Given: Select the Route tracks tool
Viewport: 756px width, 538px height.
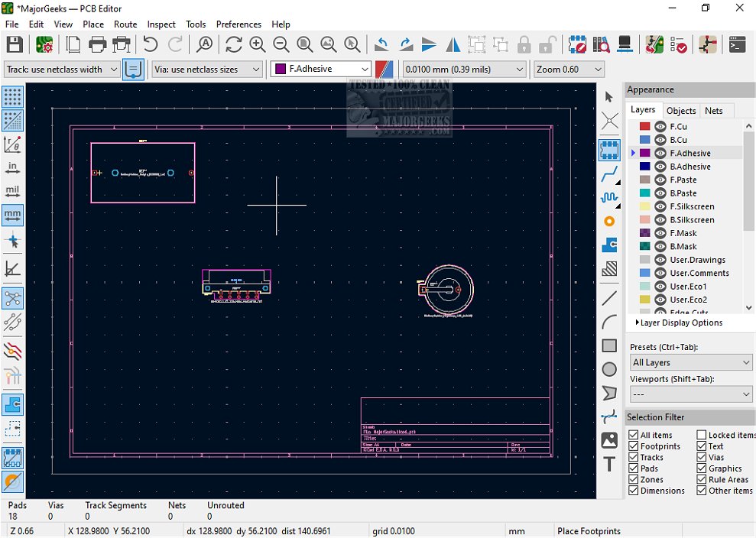Looking at the screenshot, I should [x=609, y=175].
